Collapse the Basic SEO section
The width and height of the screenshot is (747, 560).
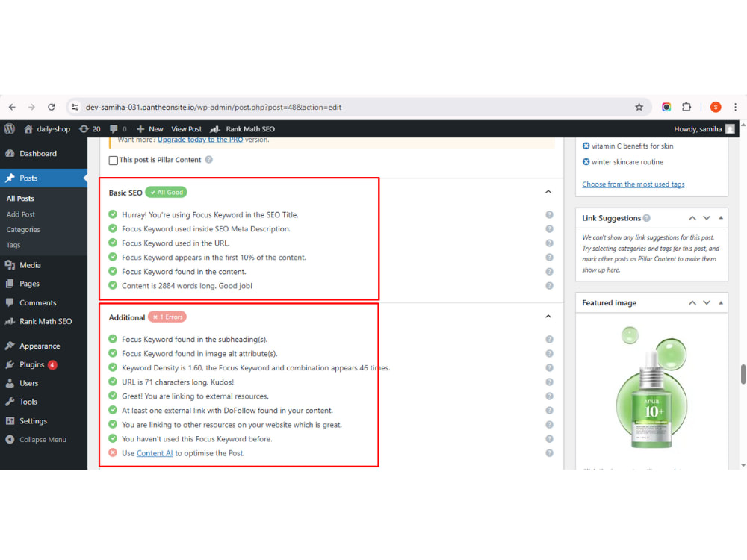tap(548, 192)
